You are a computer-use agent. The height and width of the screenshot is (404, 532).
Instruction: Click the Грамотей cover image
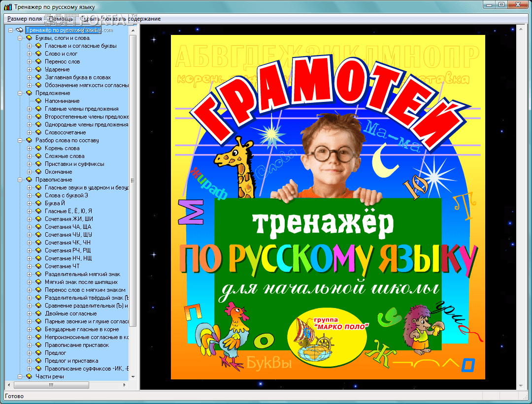point(328,207)
